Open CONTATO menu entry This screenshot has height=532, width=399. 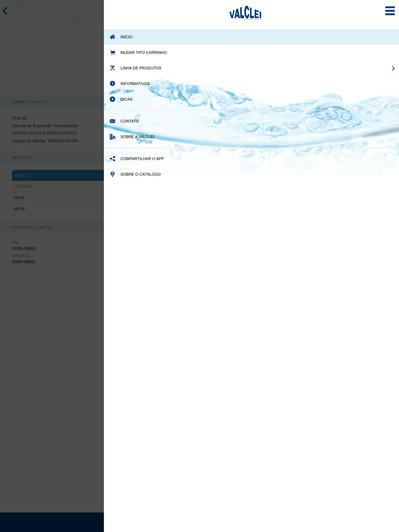tap(251, 121)
